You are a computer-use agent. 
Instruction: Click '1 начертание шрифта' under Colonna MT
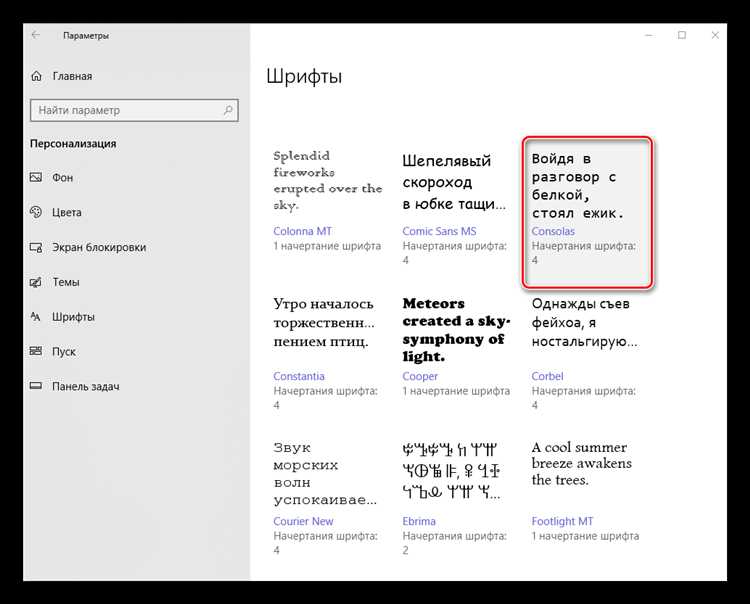pyautogui.click(x=327, y=246)
